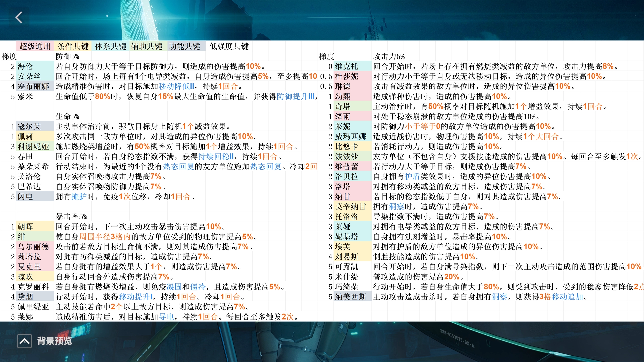Select the 塞布丽娜 row name cell

click(x=33, y=86)
